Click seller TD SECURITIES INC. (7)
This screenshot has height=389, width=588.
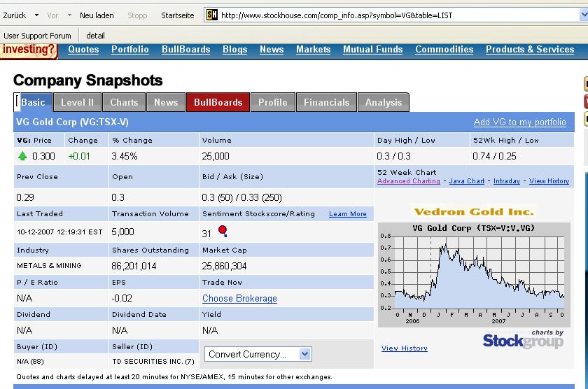[153, 362]
